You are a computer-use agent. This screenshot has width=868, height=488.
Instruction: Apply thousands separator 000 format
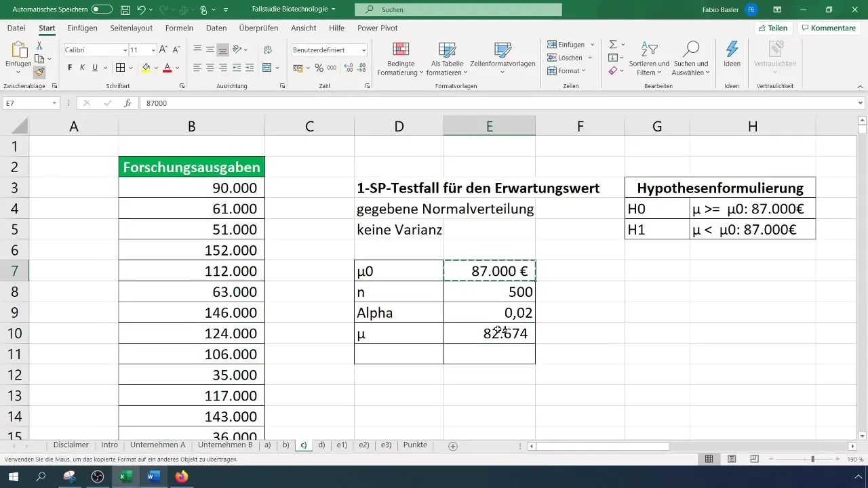point(332,68)
